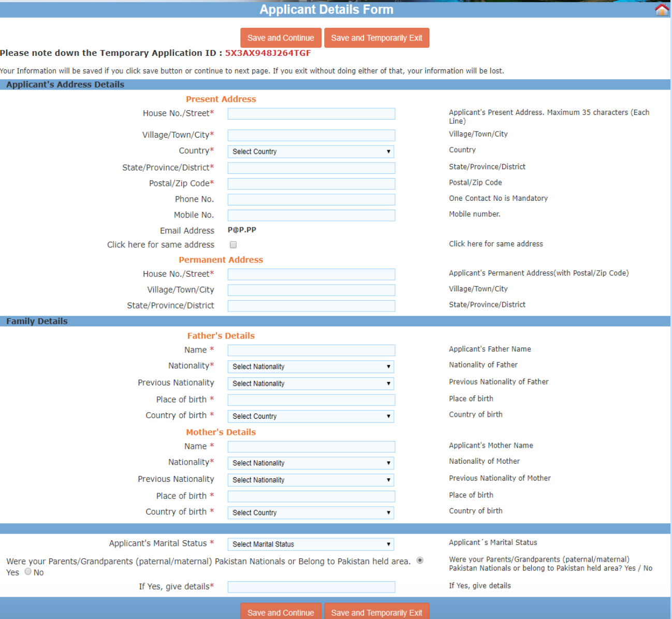Viewport: 672px width, 619px height.
Task: Click the 'If Yes, give details' field
Action: tap(311, 586)
